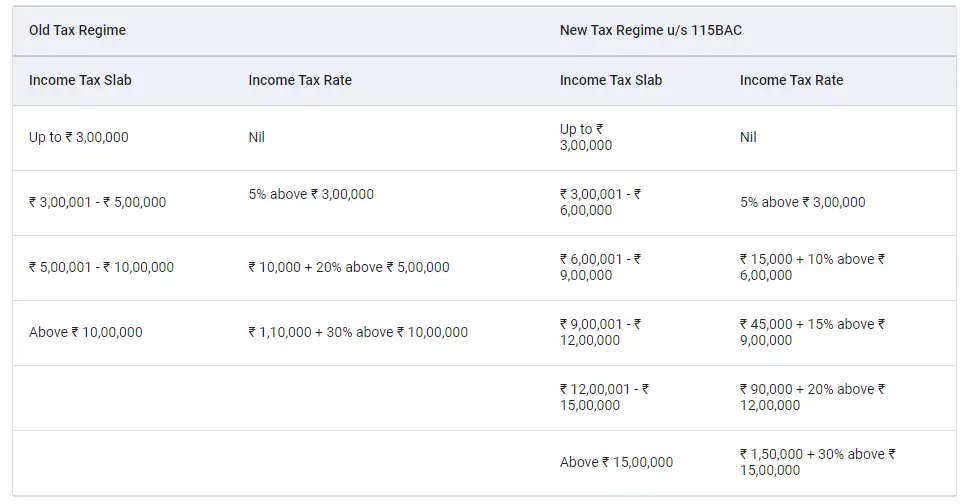Click the new regime Income Tax Rate heading

[x=791, y=80]
